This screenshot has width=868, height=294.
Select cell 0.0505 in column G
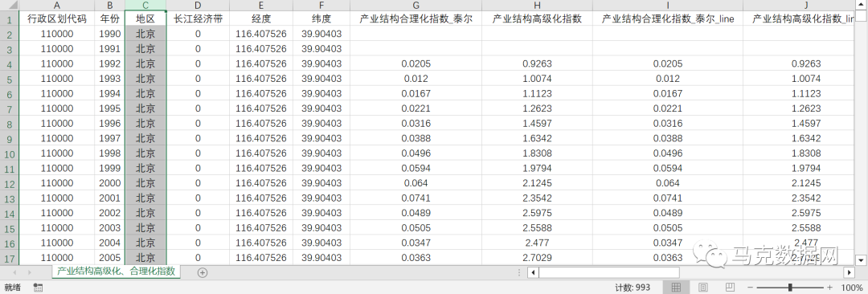point(416,228)
